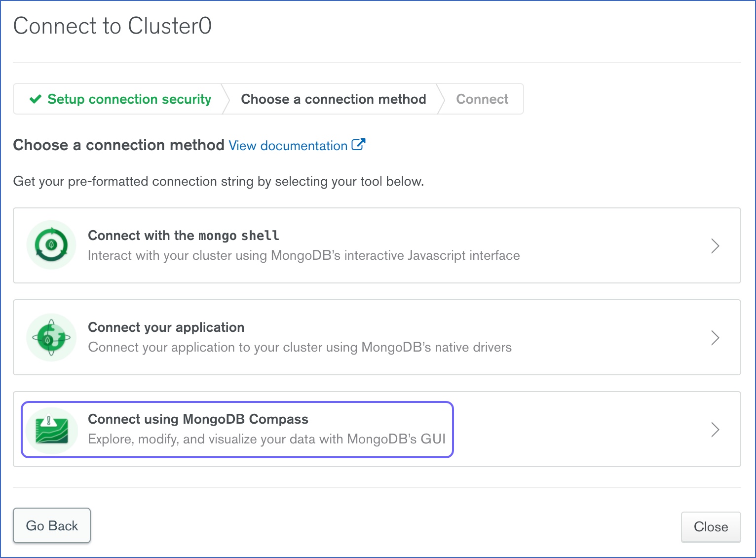This screenshot has width=756, height=558.
Task: Click the Close button
Action: tap(711, 527)
